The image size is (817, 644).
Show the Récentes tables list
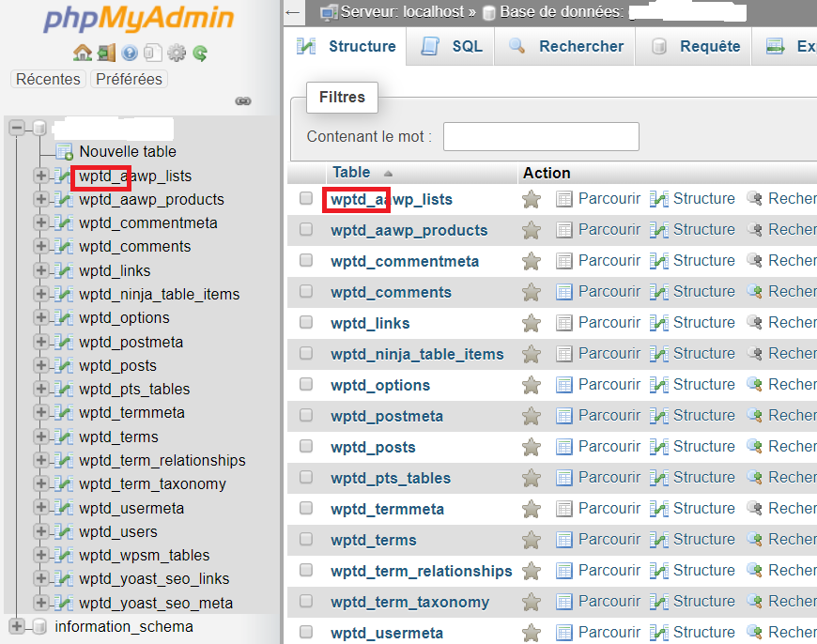pos(48,79)
